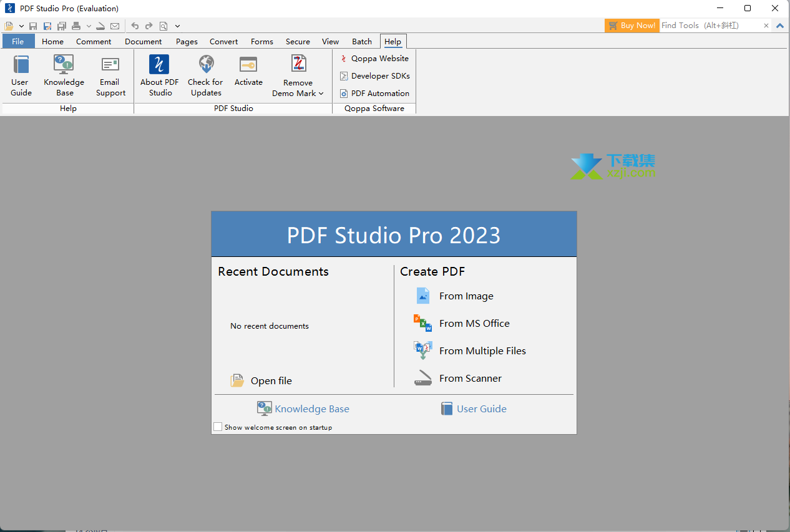
Task: Maximize the PDF Studio Pro window
Action: 748,9
